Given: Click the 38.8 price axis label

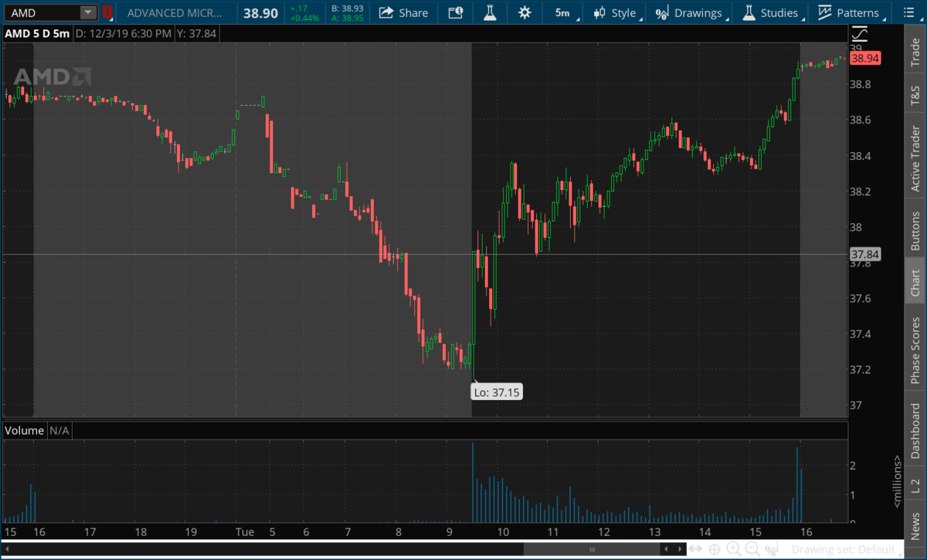Looking at the screenshot, I should [x=861, y=84].
